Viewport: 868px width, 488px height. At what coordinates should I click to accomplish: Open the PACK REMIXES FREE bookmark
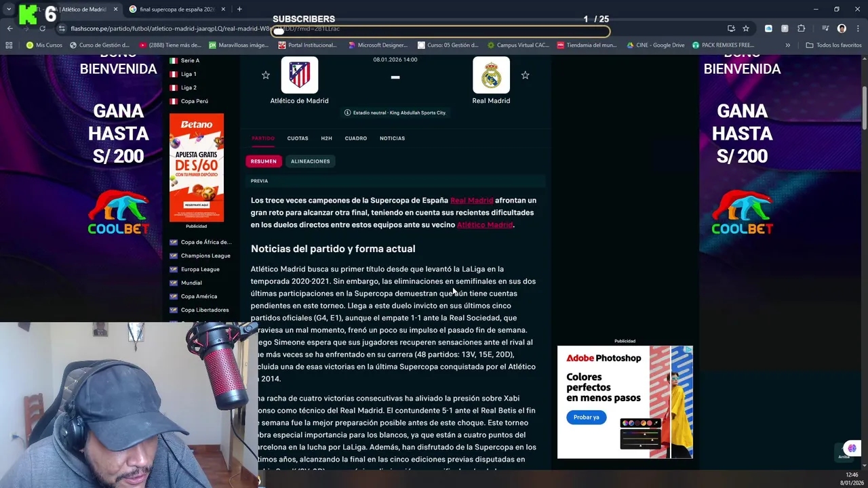(x=723, y=45)
